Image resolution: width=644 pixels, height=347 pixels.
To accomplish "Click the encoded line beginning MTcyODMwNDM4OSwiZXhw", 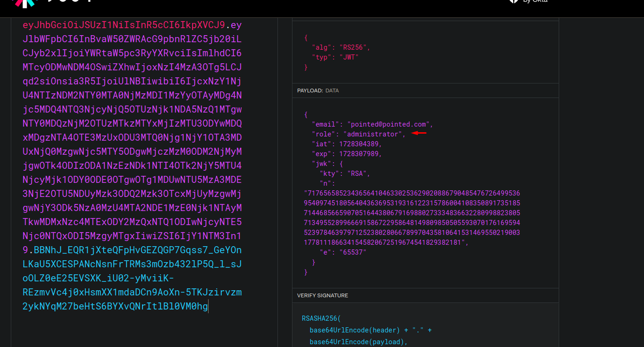I will (x=132, y=67).
